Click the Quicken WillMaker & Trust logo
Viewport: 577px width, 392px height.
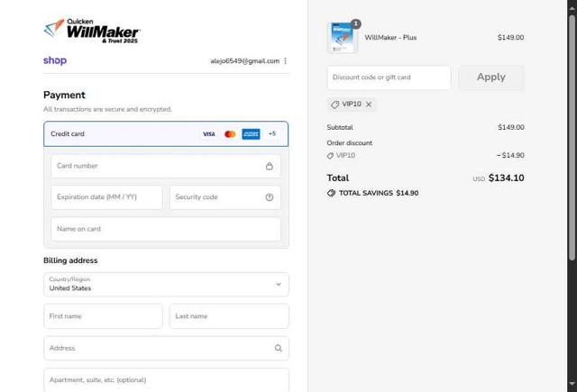(x=92, y=31)
